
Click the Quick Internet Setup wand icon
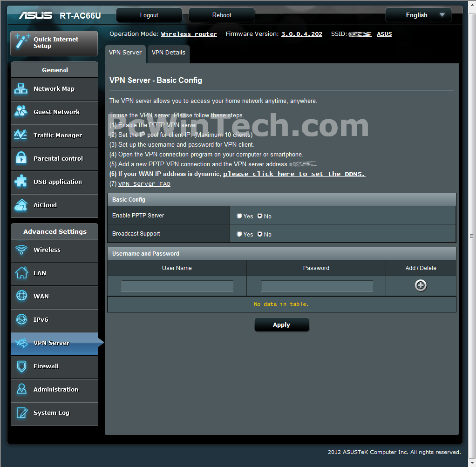[22, 41]
